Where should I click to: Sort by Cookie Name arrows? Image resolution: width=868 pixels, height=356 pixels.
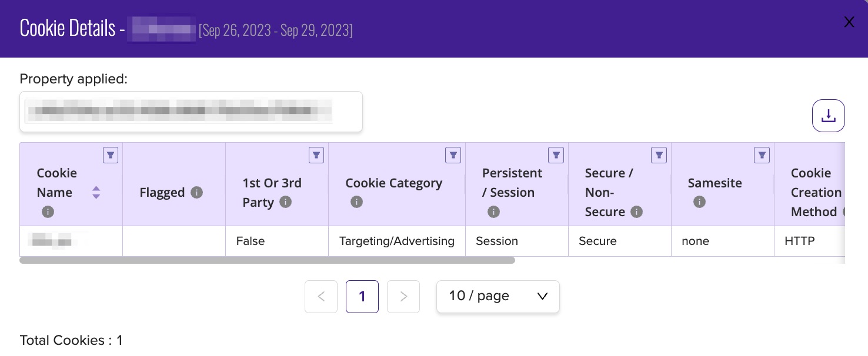pos(96,193)
